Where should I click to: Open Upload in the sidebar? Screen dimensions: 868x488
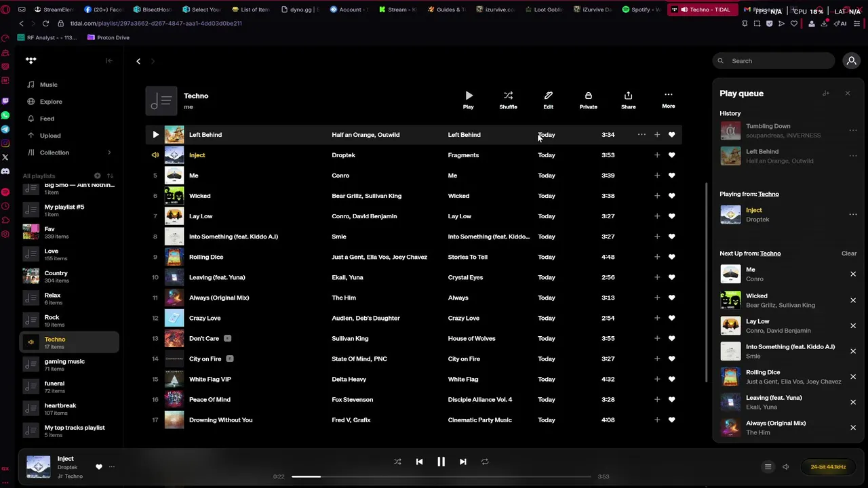point(50,136)
